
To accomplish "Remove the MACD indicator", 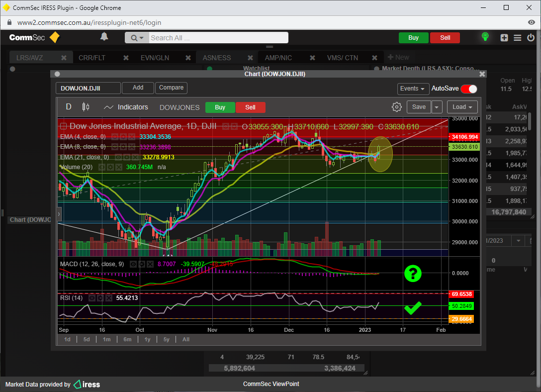I will (150, 264).
